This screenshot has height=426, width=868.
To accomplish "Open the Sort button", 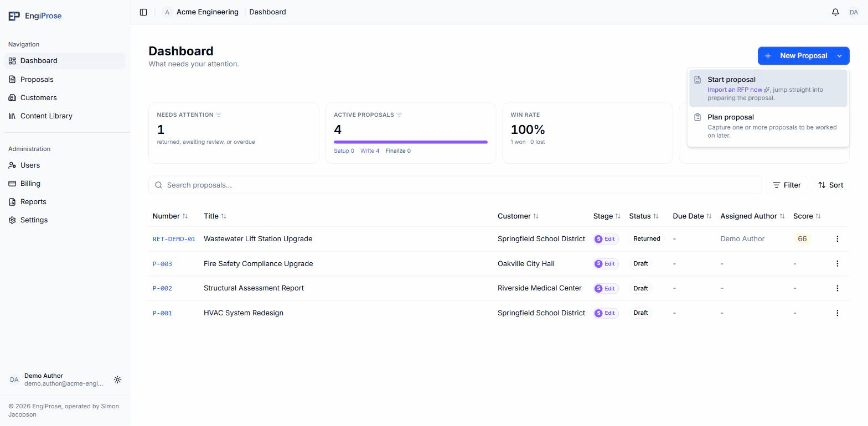I will pyautogui.click(x=830, y=185).
